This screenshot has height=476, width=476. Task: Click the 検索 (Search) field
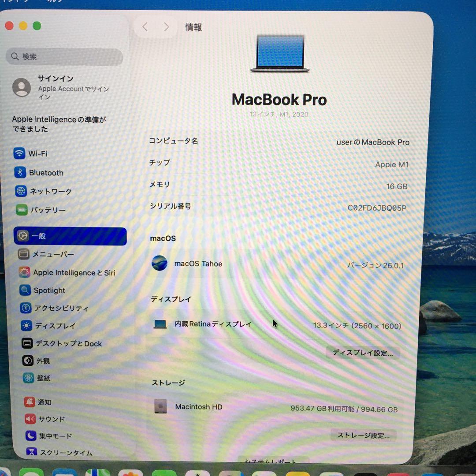pyautogui.click(x=64, y=56)
